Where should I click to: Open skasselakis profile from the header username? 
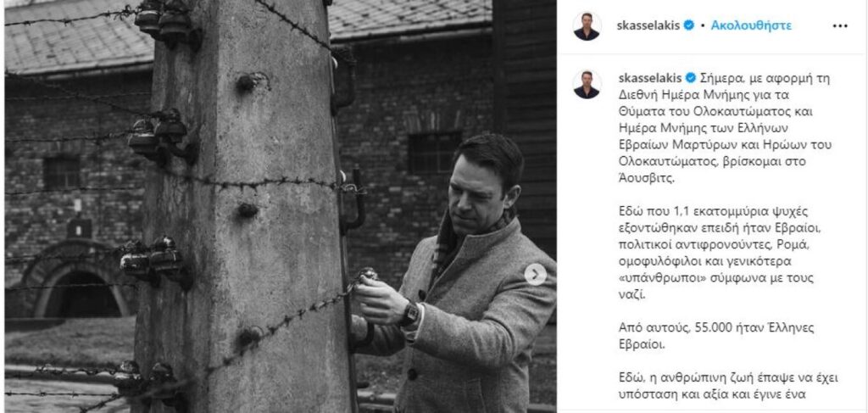pos(648,25)
